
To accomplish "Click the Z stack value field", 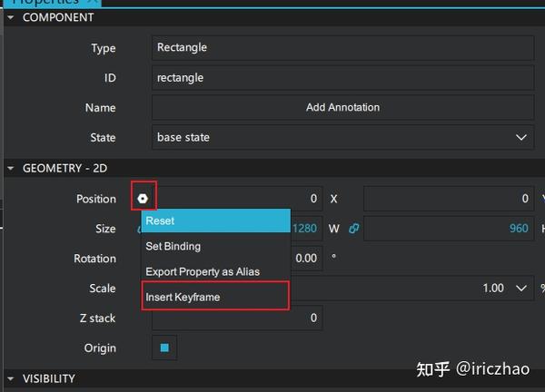I will [x=236, y=318].
